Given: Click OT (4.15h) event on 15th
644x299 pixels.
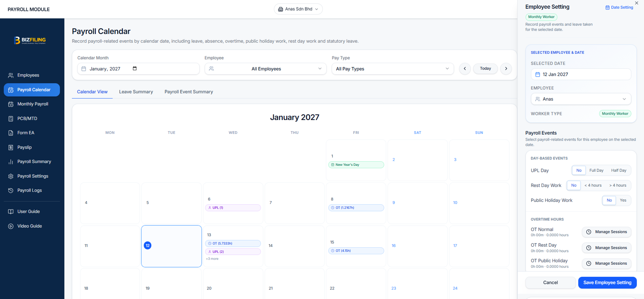Looking at the screenshot, I should point(356,251).
